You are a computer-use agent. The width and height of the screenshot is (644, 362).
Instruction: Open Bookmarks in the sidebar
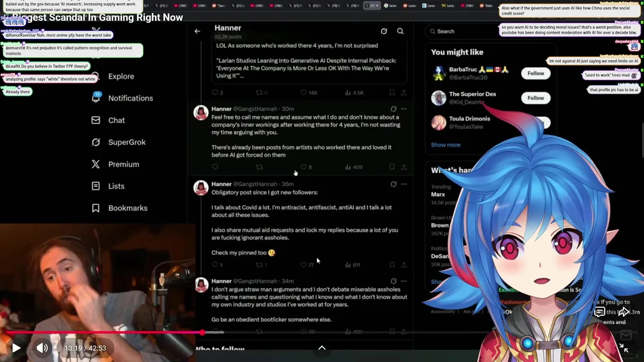pos(128,208)
